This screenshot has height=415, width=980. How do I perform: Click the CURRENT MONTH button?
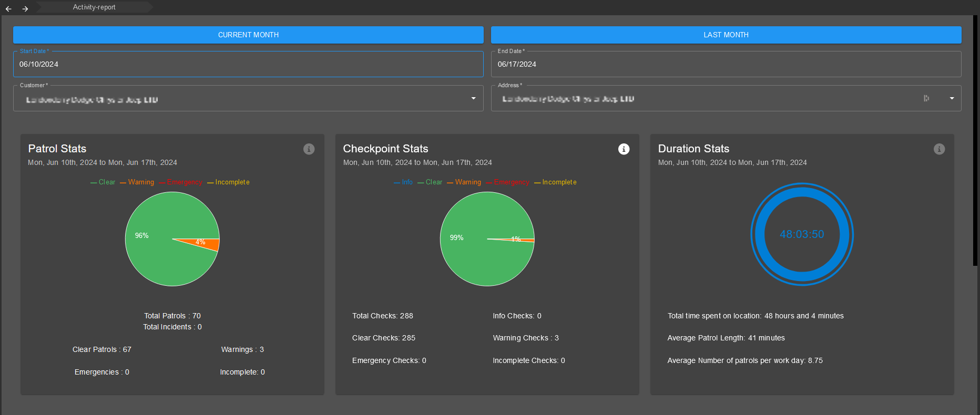click(x=248, y=35)
